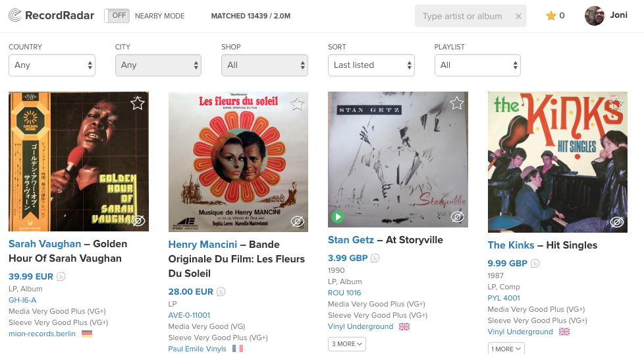Hide the Sarah Vaughan record from results

(138, 221)
